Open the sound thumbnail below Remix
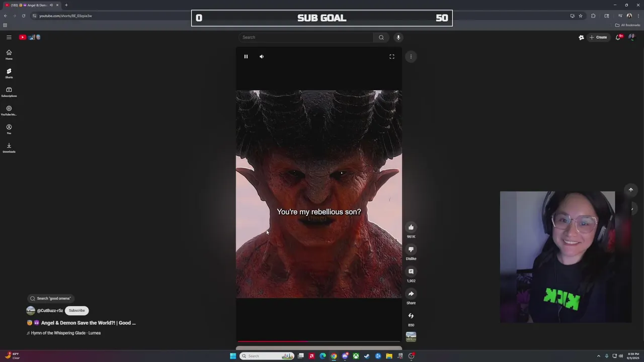The height and width of the screenshot is (362, 644). click(x=411, y=337)
